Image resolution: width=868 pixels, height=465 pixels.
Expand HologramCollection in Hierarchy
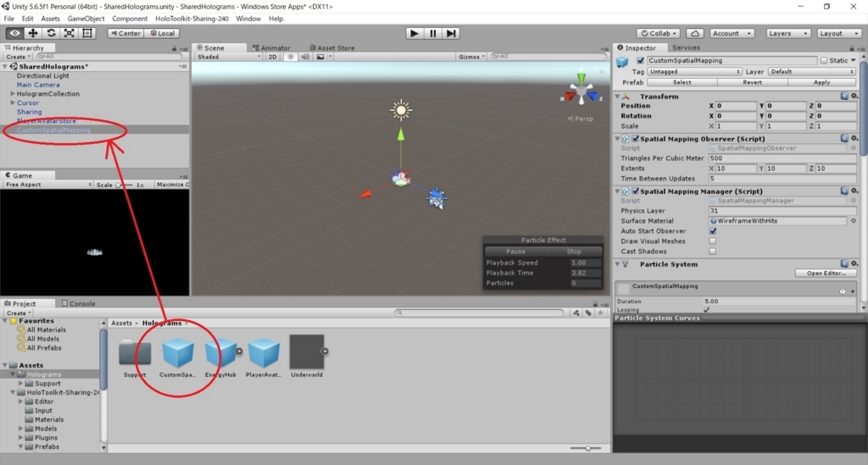pos(13,93)
